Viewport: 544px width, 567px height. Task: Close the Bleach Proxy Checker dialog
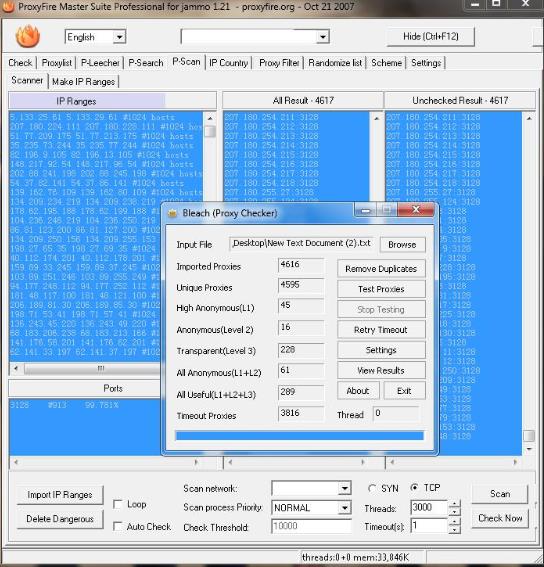pos(416,210)
